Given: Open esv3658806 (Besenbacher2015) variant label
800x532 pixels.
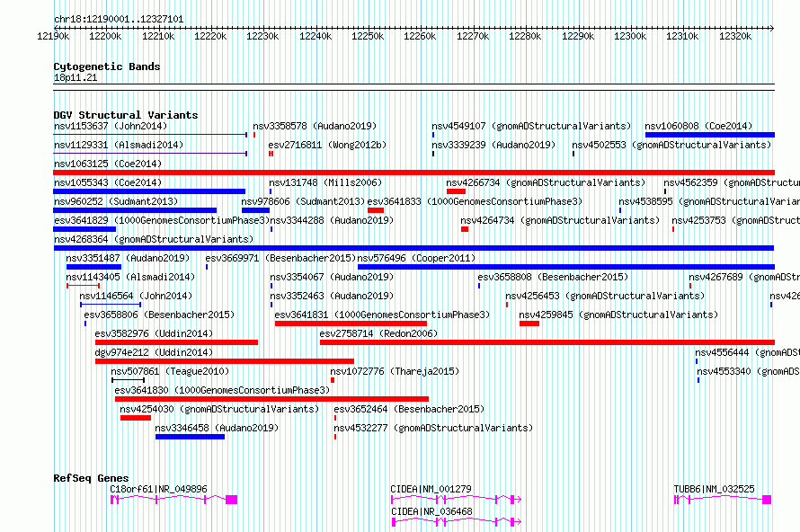Looking at the screenshot, I should click(159, 315).
